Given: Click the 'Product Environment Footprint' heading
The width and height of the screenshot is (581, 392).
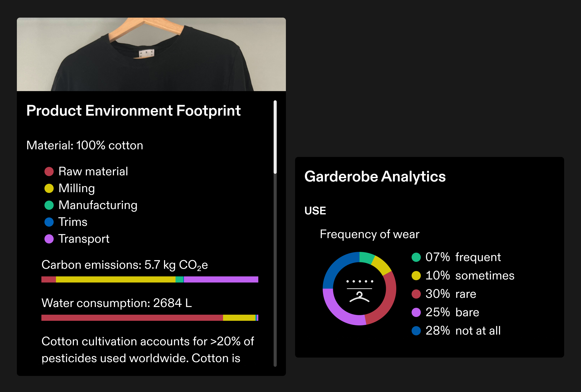Looking at the screenshot, I should [134, 111].
